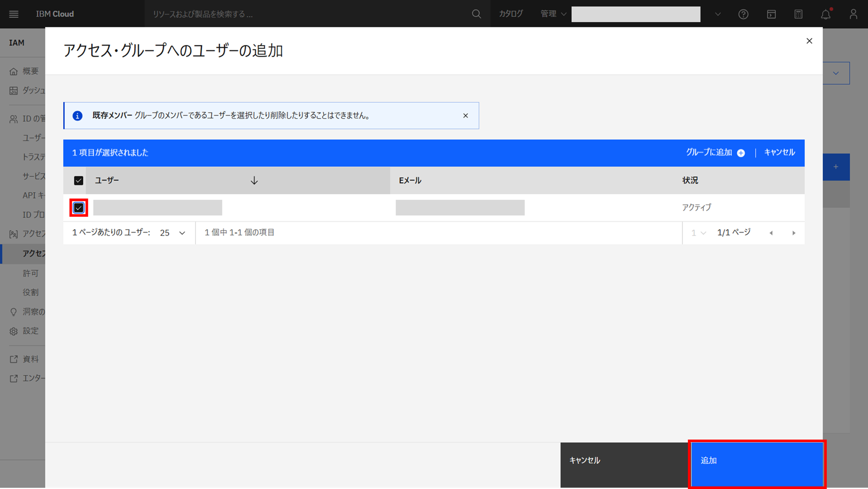868x489 pixels.
Task: Open the user profile avatar icon
Action: (853, 14)
